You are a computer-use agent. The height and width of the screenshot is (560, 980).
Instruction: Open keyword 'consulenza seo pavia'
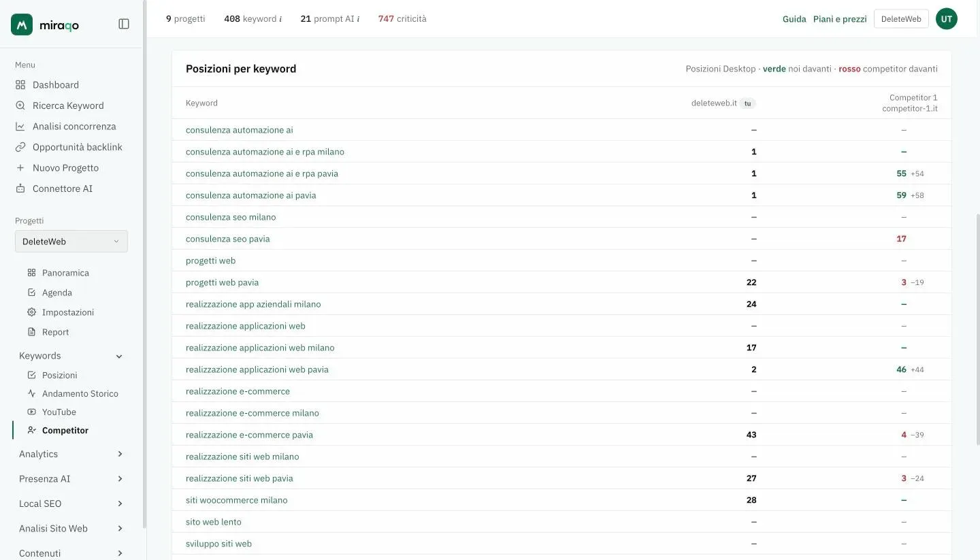(x=228, y=239)
